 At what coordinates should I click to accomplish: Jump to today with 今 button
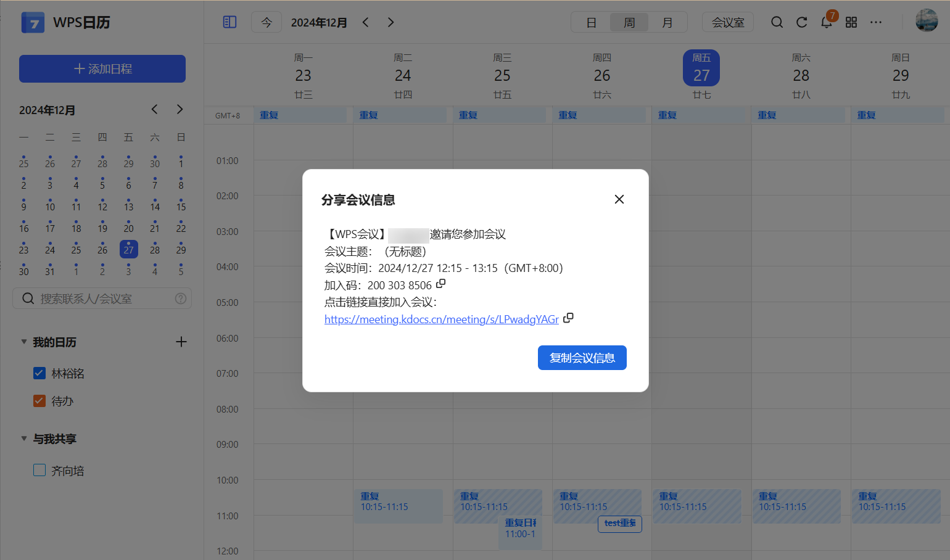(x=266, y=22)
